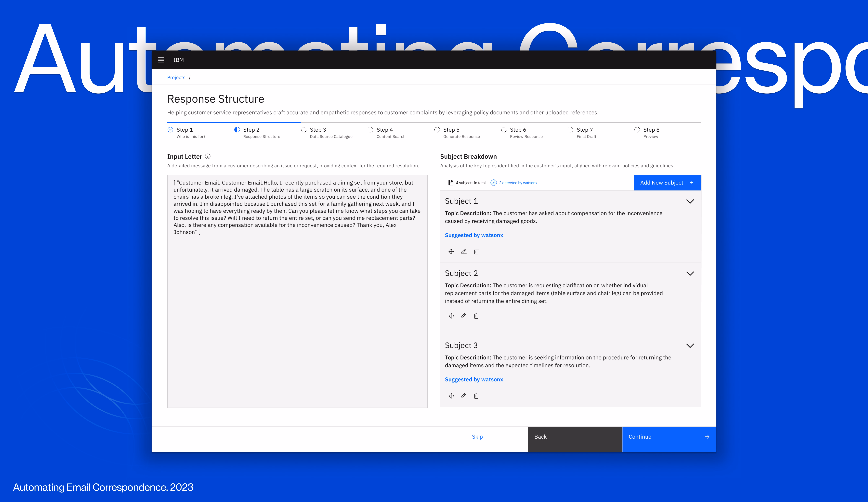Screen dimensions: 868x504
Task: Collapse the Subject 2 chevron
Action: click(690, 274)
